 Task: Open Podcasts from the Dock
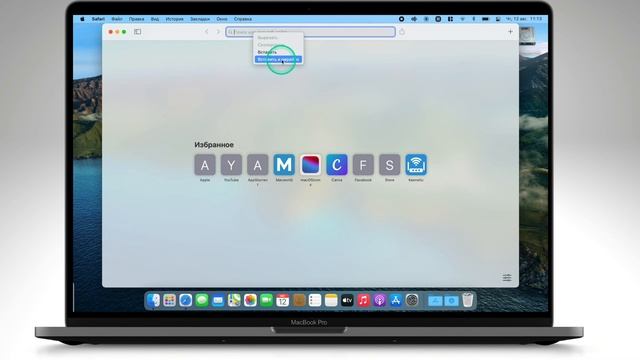pos(380,300)
